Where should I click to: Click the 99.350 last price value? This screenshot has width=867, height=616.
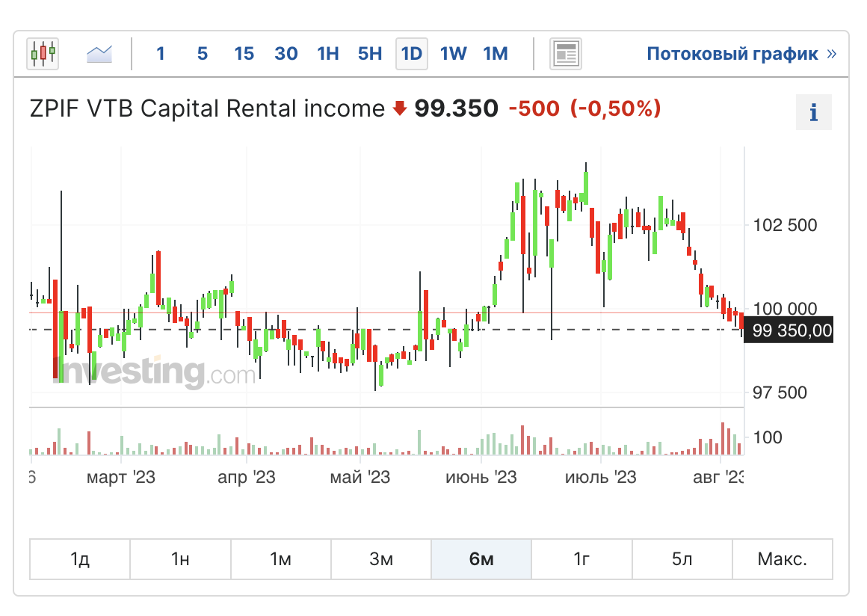(456, 108)
